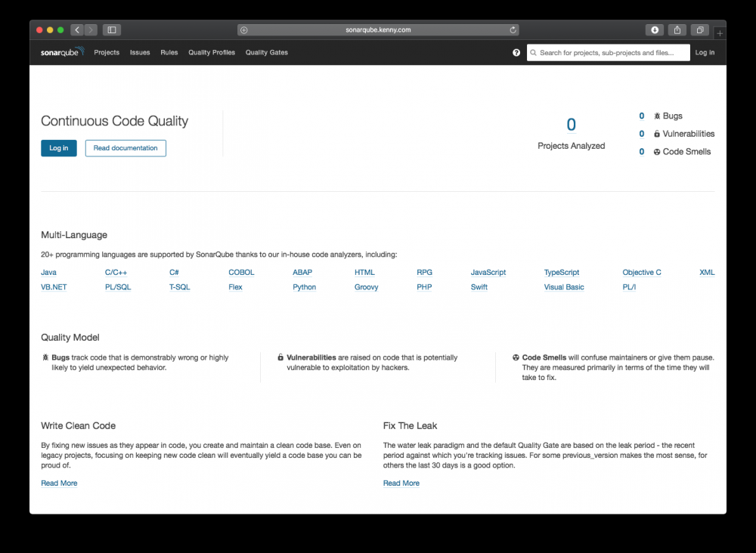
Task: Open the help menu via the question mark icon
Action: pos(516,52)
